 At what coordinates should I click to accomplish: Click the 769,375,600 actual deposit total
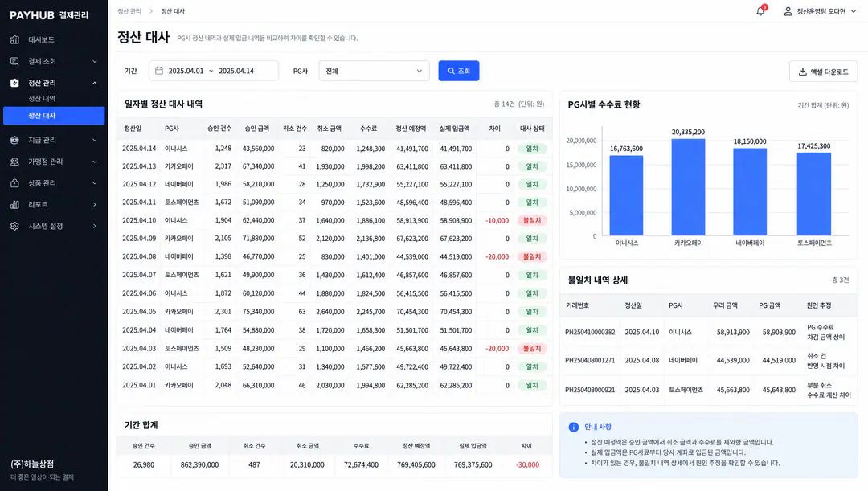pyautogui.click(x=473, y=465)
